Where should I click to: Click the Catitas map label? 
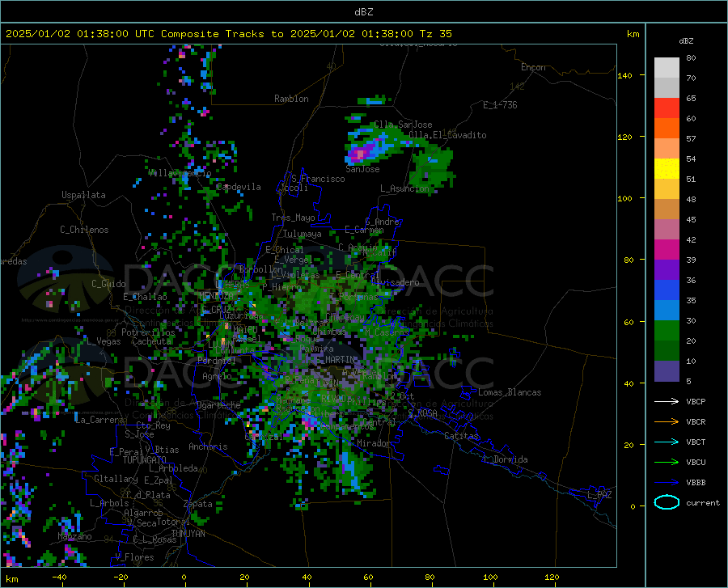coord(462,436)
